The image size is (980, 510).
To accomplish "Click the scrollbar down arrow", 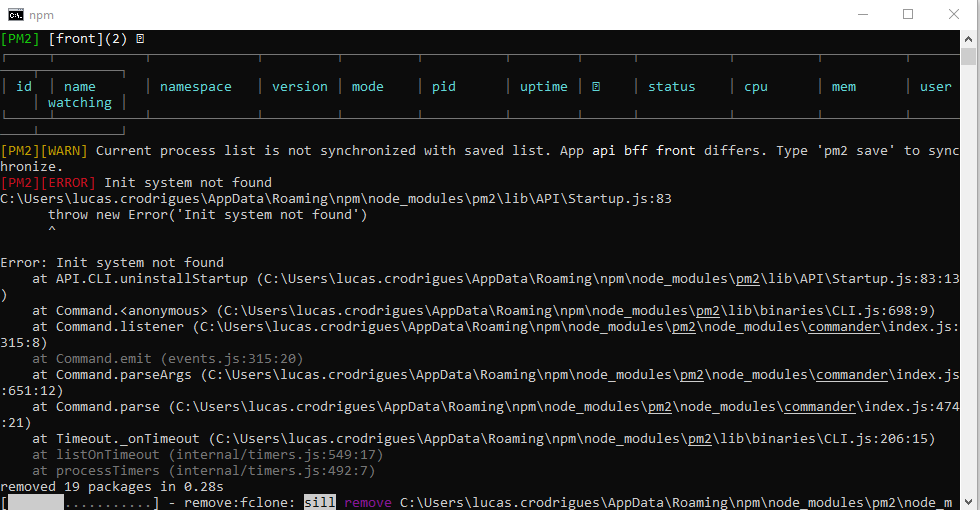I will [969, 502].
